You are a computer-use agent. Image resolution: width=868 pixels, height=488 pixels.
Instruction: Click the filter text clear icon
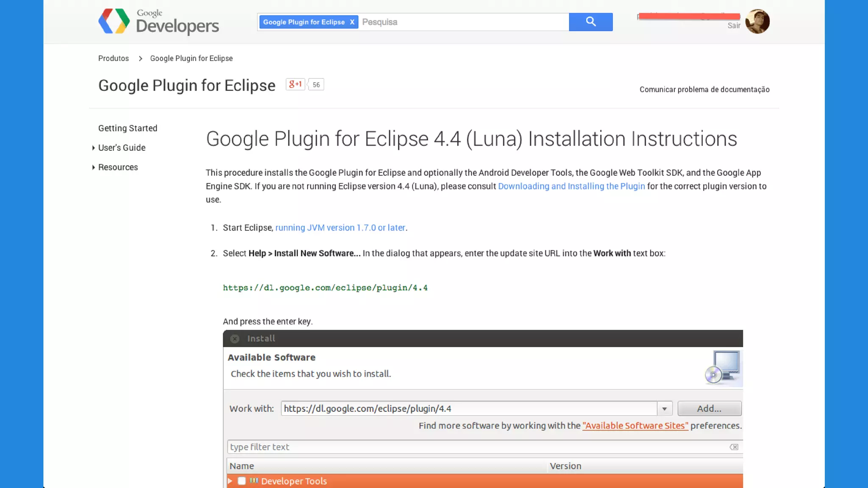734,447
